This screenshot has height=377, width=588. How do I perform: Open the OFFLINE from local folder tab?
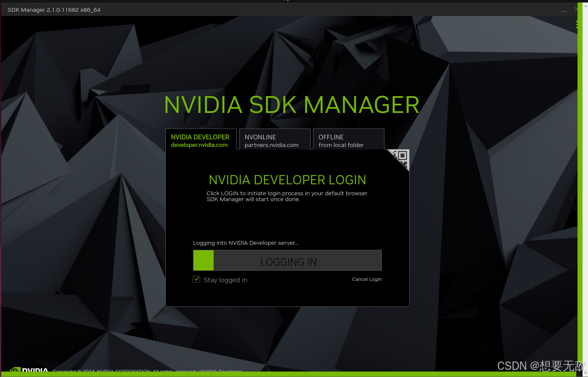[349, 139]
